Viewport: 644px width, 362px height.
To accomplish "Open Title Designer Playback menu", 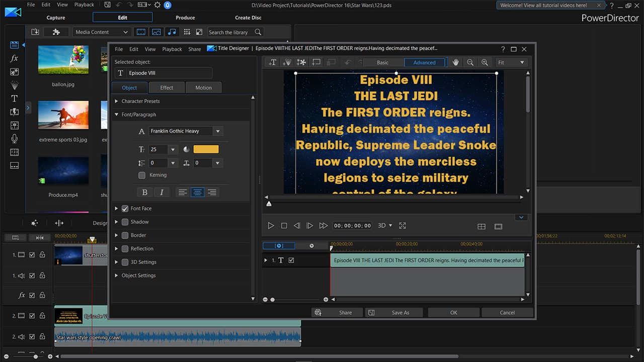I will (x=172, y=49).
